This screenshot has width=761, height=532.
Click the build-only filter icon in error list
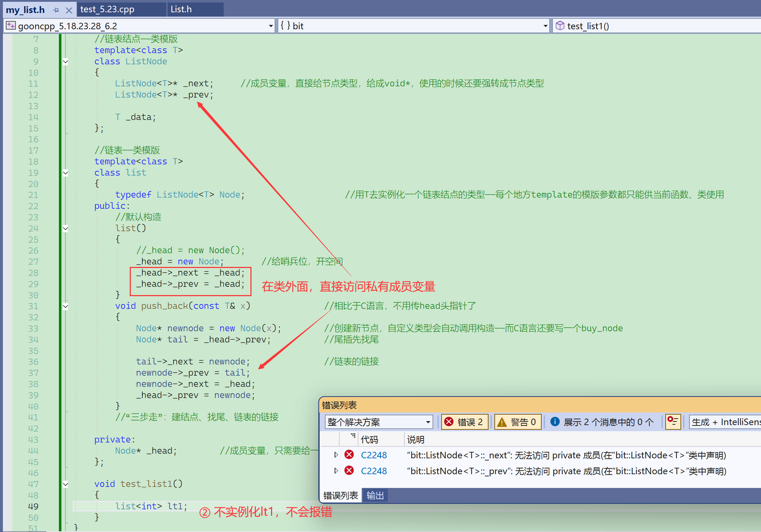(x=673, y=421)
